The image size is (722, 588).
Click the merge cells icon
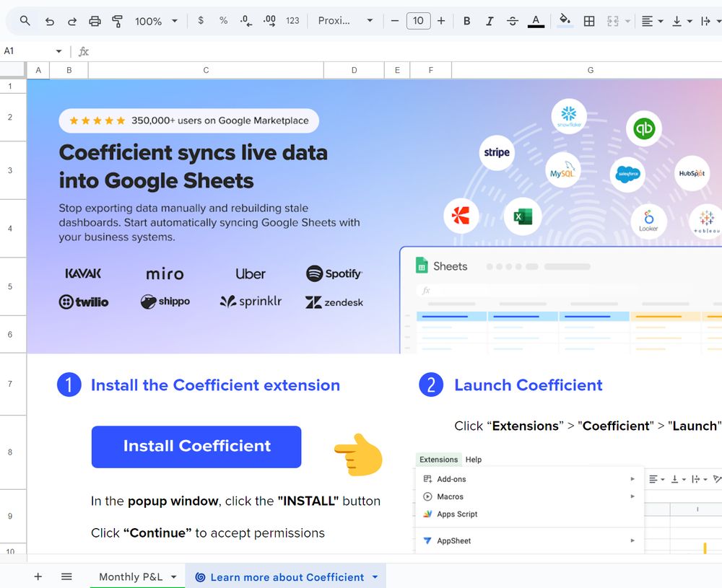click(612, 21)
